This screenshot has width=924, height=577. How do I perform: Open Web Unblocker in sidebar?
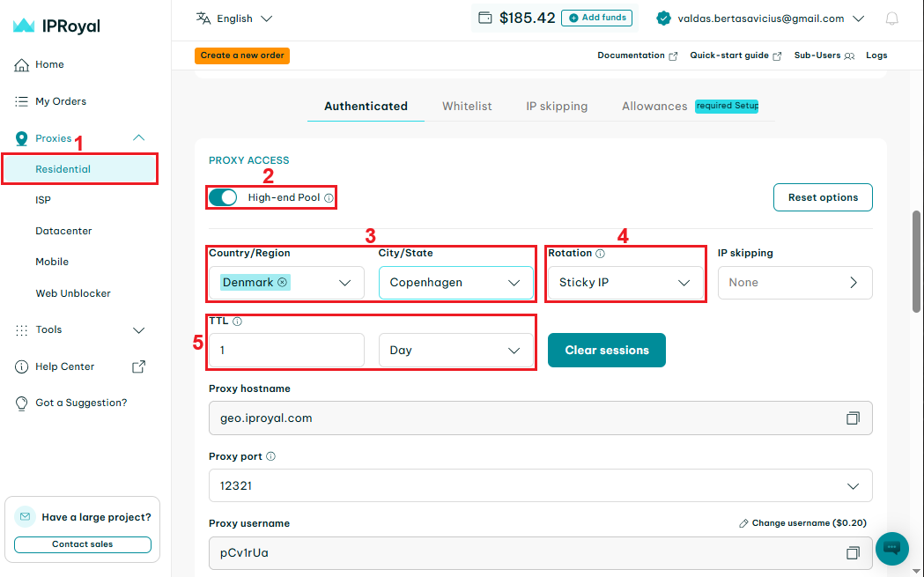click(73, 293)
